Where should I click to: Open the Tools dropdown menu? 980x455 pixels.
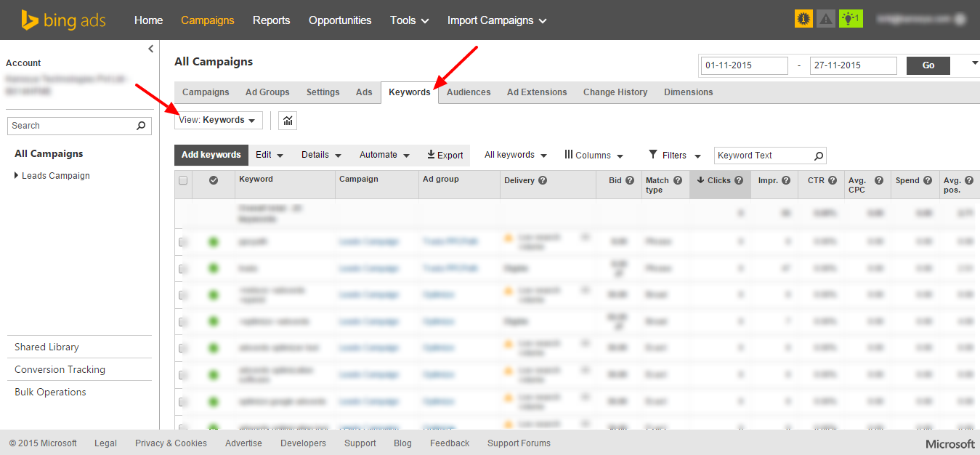(x=409, y=20)
